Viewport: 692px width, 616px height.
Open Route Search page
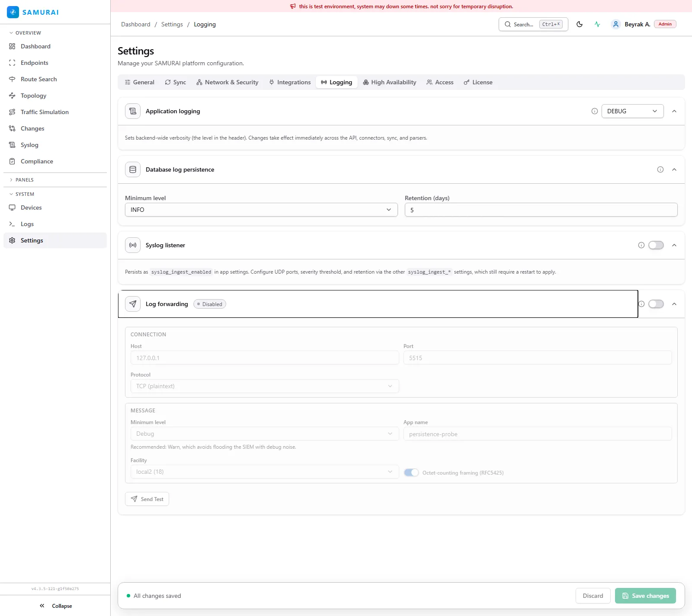click(55, 79)
